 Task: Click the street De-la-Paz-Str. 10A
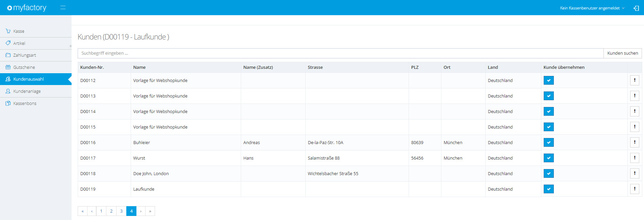click(325, 143)
